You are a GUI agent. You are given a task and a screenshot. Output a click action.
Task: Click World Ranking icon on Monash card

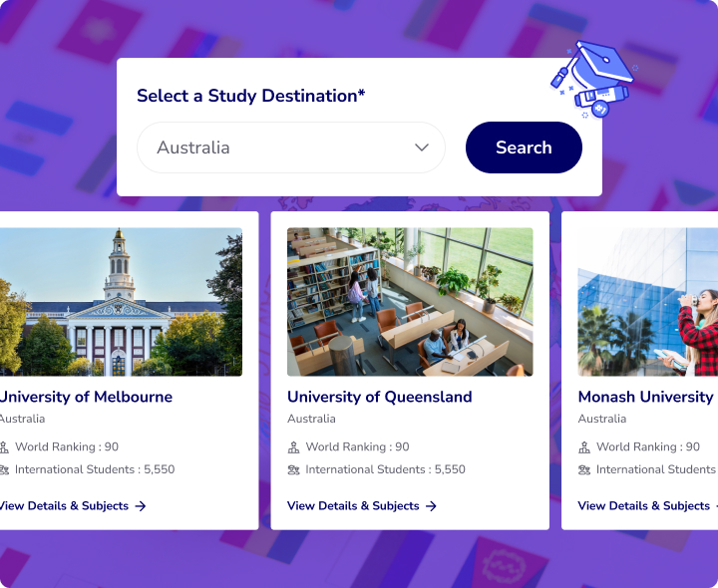(x=584, y=447)
